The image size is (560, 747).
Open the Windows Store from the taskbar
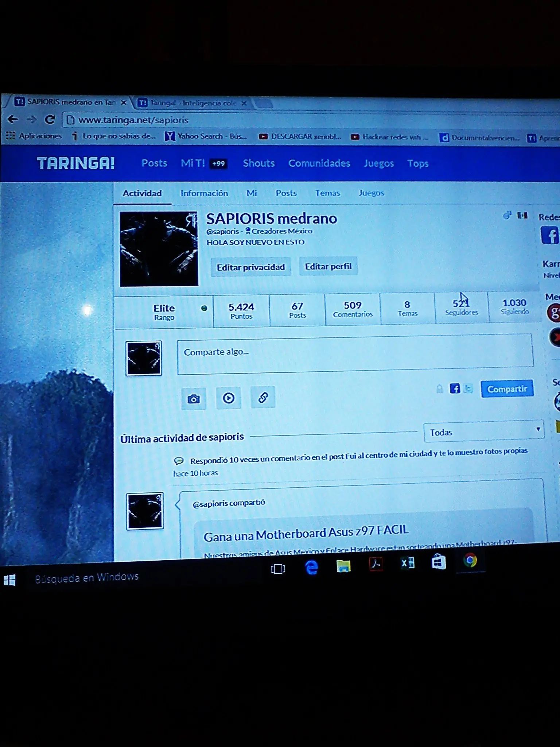[x=439, y=562]
